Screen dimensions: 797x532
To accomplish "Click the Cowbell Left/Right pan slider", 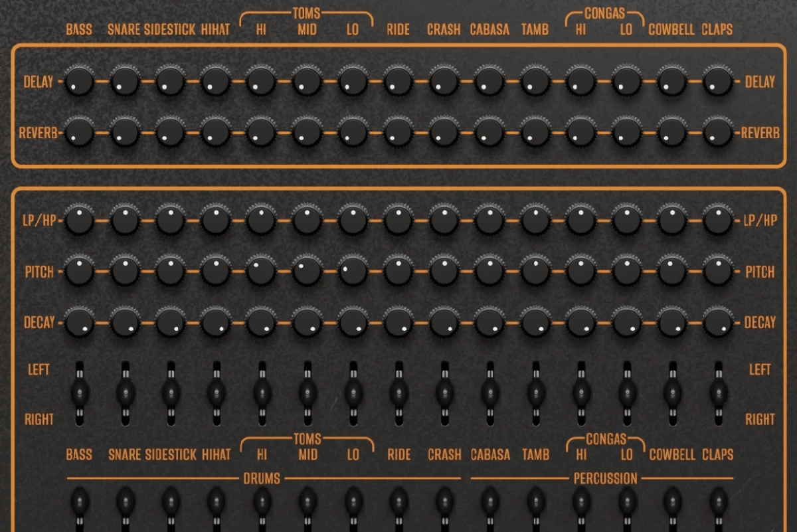I will pyautogui.click(x=672, y=393).
